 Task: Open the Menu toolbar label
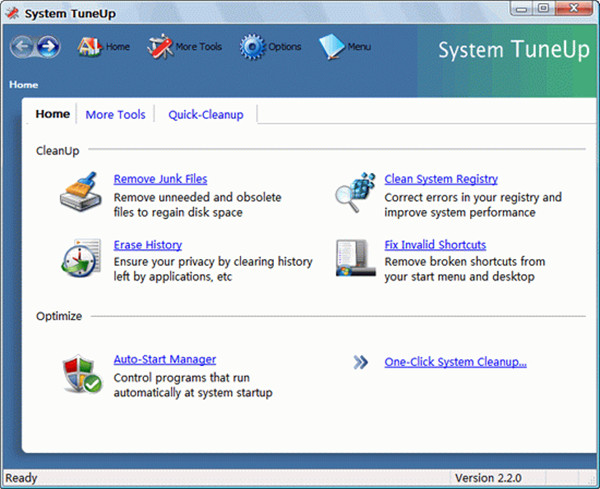click(359, 47)
